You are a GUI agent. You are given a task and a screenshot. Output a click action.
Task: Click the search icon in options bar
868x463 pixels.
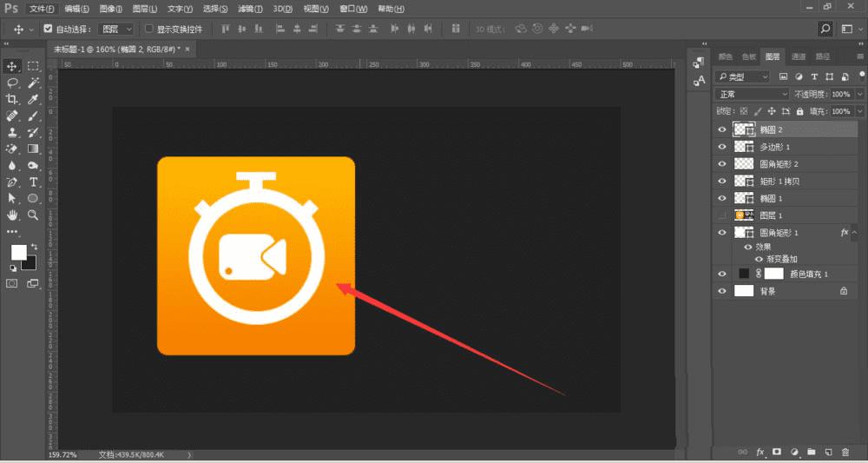point(825,29)
